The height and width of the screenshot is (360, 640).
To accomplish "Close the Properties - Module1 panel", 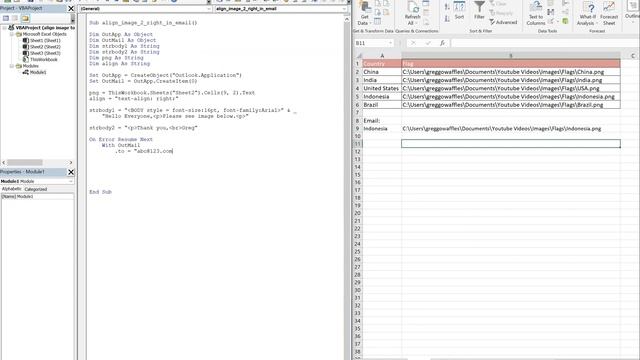I will click(71, 172).
